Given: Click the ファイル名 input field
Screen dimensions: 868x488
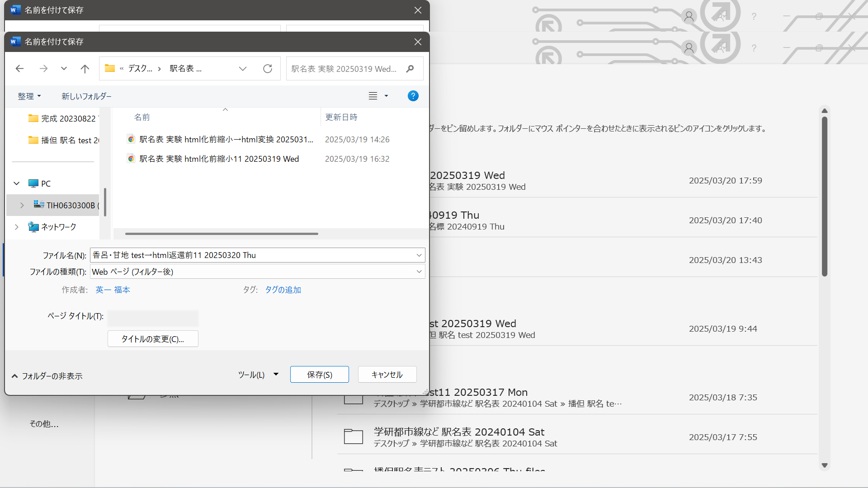Looking at the screenshot, I should [x=253, y=255].
